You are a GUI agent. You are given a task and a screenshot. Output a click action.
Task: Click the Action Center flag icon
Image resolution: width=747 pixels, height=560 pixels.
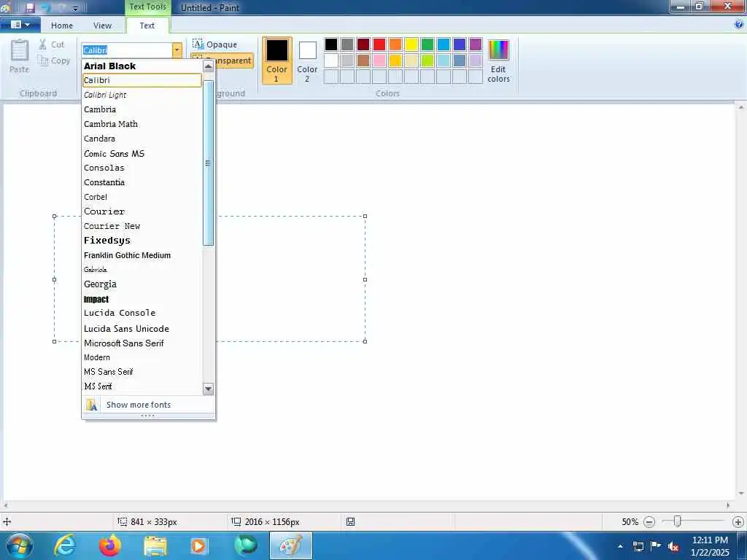tap(656, 546)
